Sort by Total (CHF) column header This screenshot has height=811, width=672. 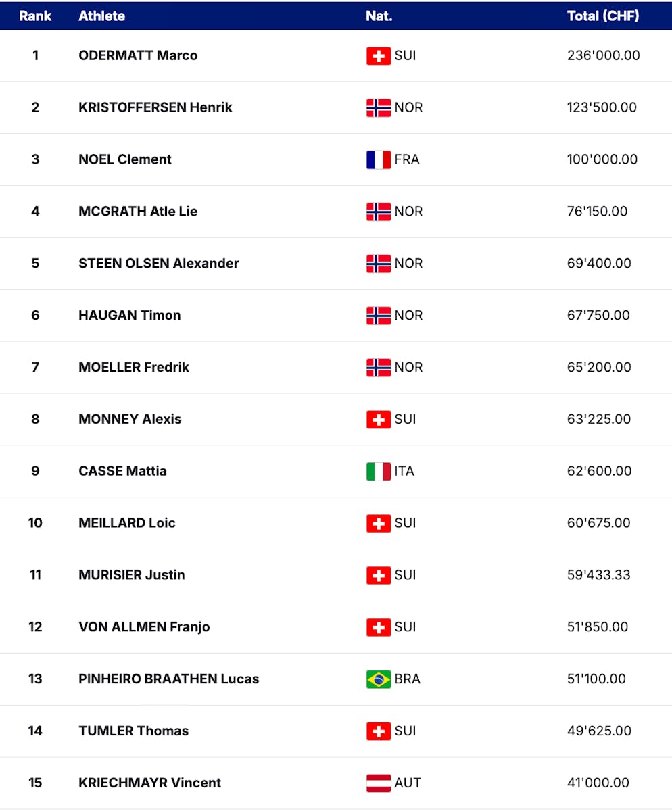(x=603, y=16)
